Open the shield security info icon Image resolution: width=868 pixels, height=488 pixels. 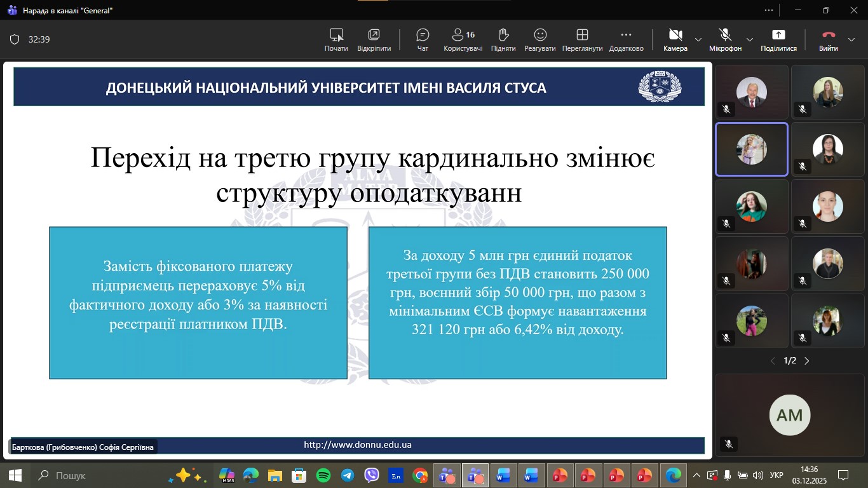point(15,39)
